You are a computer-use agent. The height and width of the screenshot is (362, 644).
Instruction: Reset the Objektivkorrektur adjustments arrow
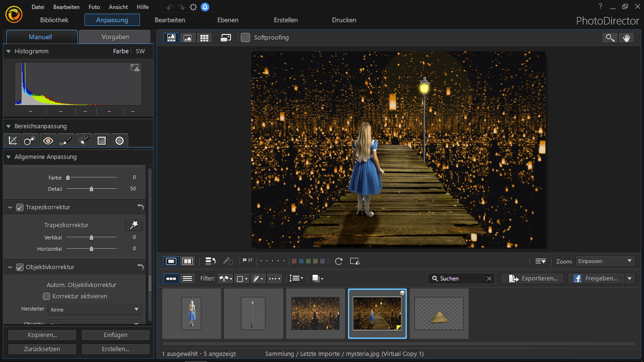[140, 267]
